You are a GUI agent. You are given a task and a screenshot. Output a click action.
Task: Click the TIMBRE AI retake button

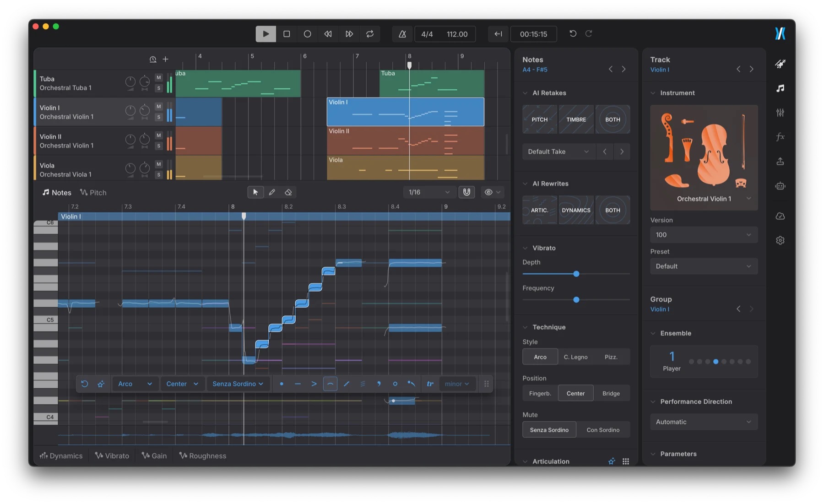coord(576,119)
